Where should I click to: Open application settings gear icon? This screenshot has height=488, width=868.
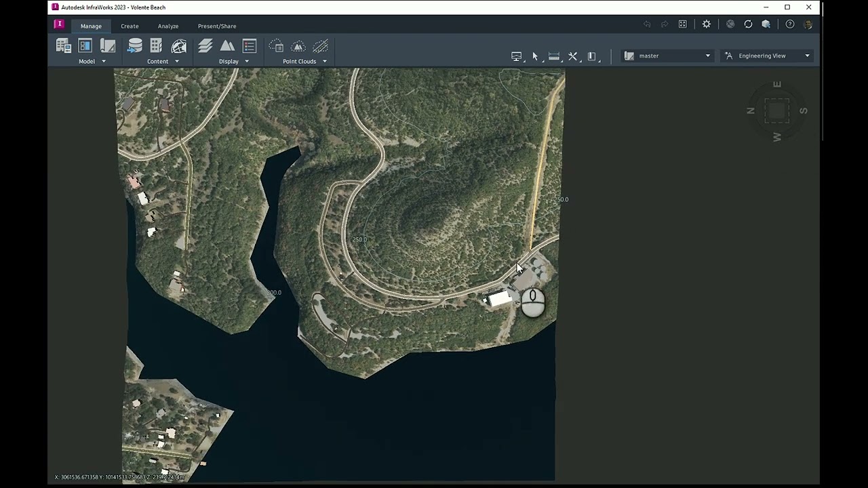707,24
